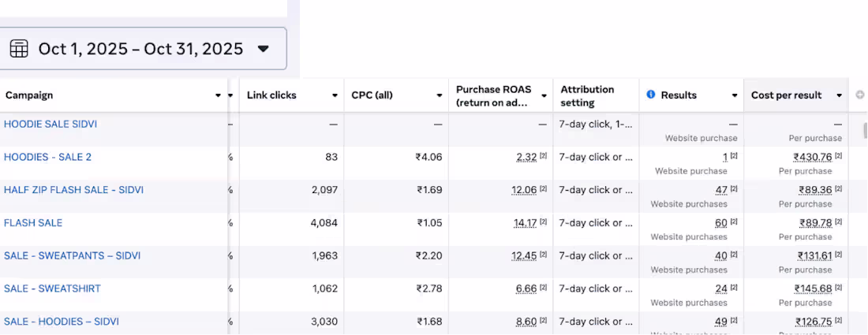Click the 14.17 ROAS value for FLASH SALE
This screenshot has height=335, width=868.
[x=525, y=223]
